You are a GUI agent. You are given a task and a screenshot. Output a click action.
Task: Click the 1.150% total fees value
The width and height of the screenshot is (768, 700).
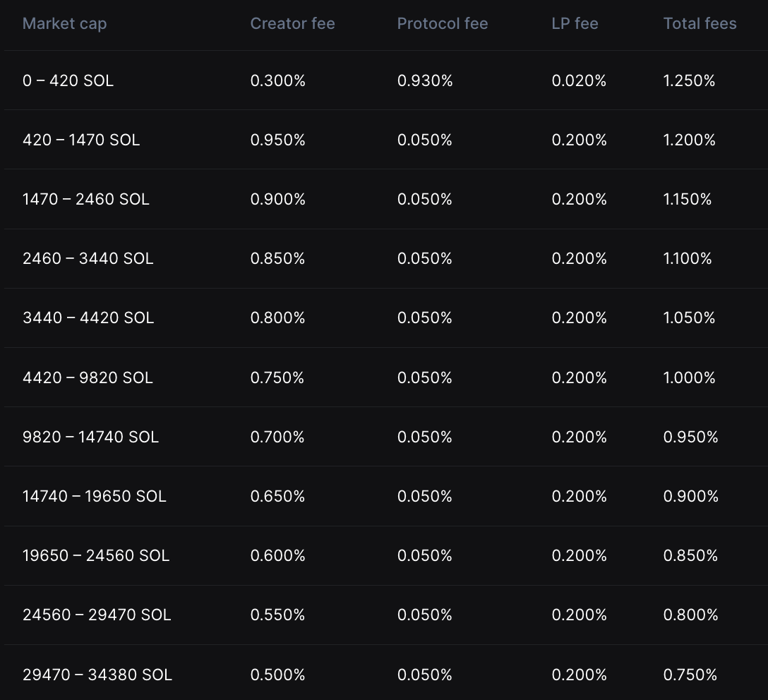tap(688, 200)
